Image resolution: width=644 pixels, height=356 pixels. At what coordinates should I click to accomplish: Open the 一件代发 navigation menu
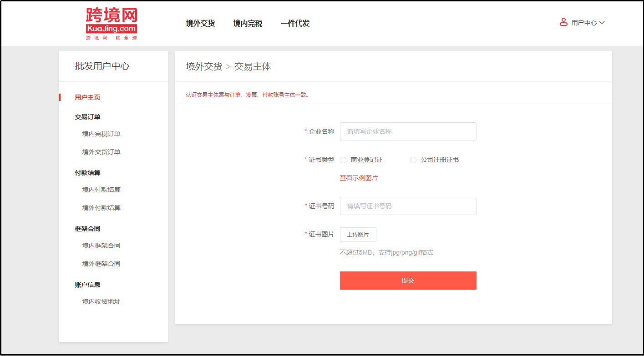click(x=295, y=24)
